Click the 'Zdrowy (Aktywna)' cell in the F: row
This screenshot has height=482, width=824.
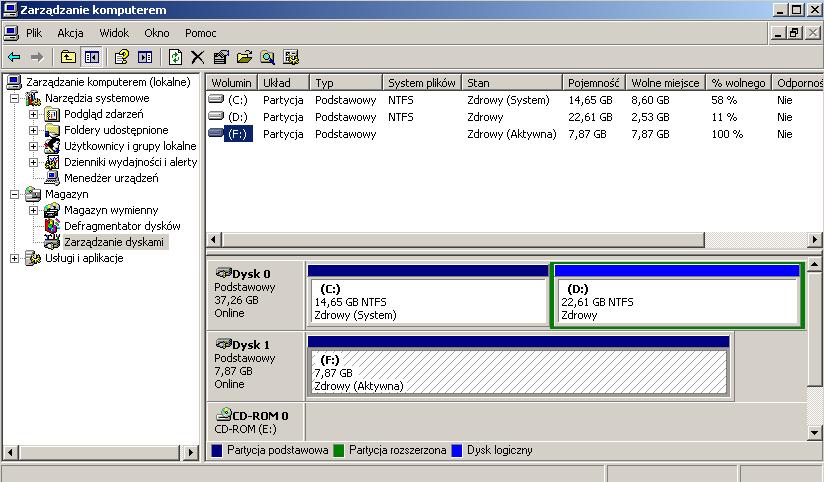[511, 134]
